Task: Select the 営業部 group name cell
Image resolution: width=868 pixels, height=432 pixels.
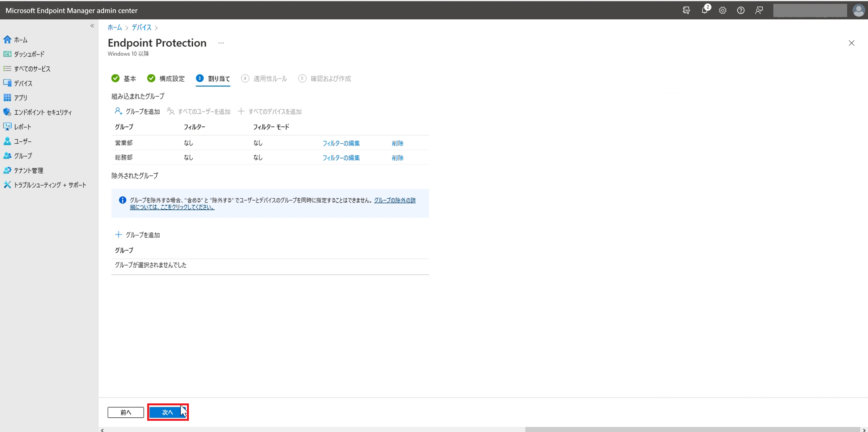Action: click(x=124, y=143)
